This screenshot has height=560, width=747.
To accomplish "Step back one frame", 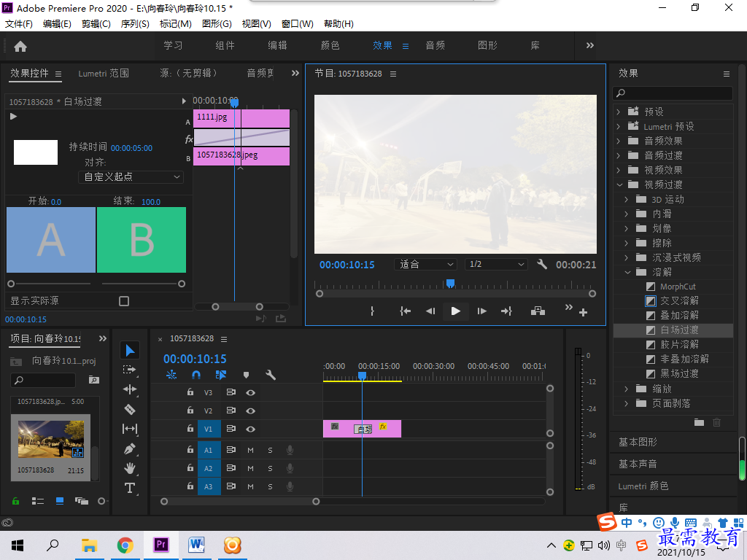I will pyautogui.click(x=430, y=311).
